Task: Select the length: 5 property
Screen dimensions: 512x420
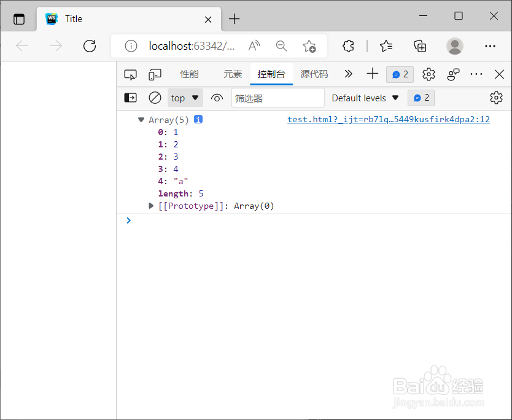Action: pyautogui.click(x=181, y=193)
